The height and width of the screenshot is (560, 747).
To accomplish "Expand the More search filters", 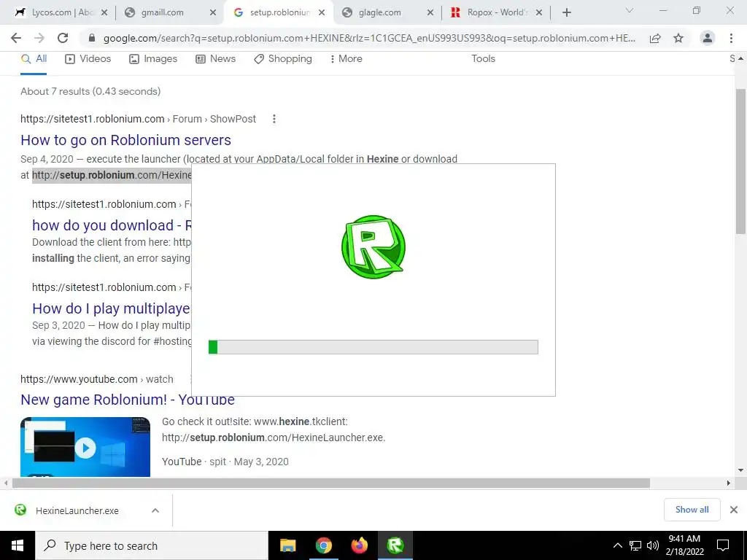I will (347, 58).
